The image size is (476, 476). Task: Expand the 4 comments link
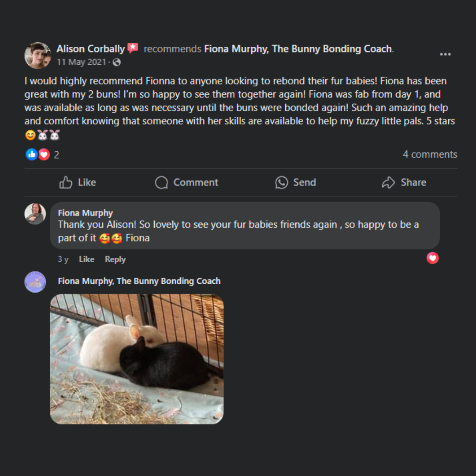430,154
